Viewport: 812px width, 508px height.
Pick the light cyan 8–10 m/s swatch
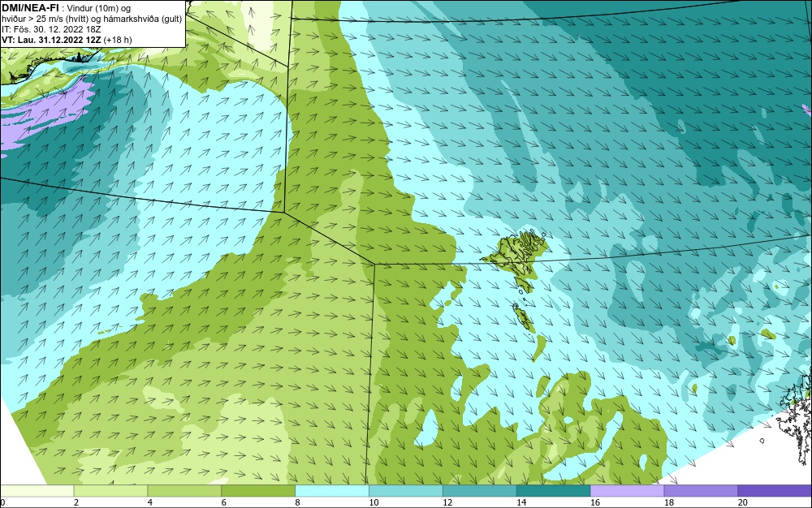[x=332, y=490]
